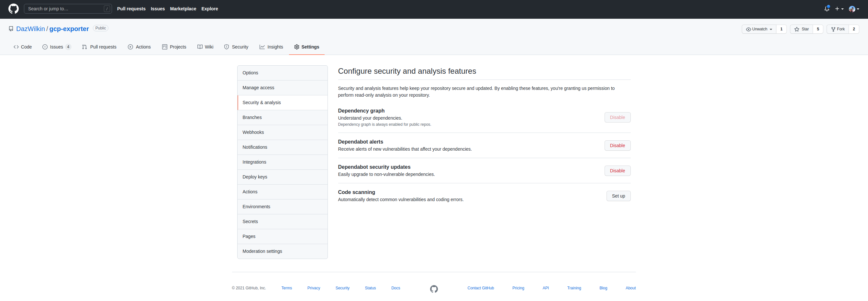Click Issues in the top header
This screenshot has height=301, width=868.
[x=158, y=9]
